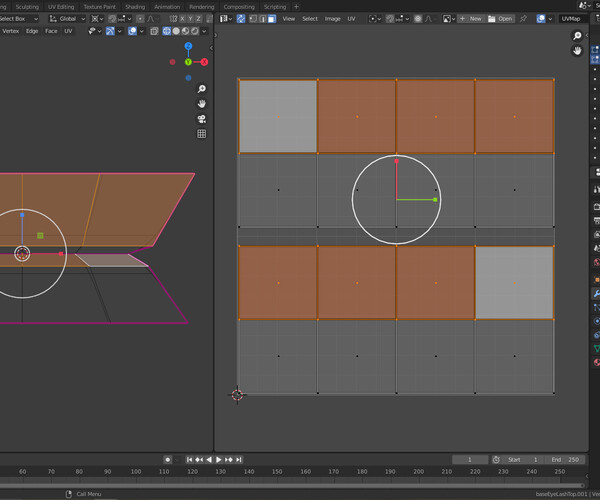Pin the image with pin icon

click(x=523, y=19)
